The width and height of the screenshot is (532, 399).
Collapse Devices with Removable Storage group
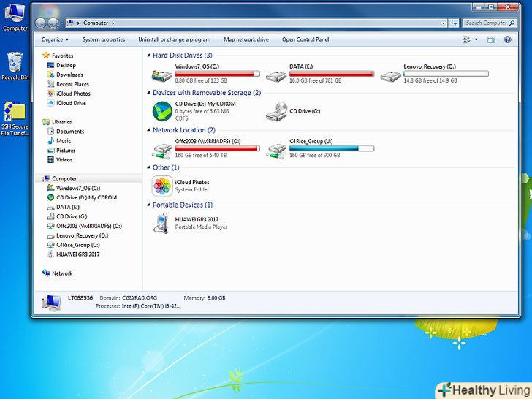click(148, 93)
